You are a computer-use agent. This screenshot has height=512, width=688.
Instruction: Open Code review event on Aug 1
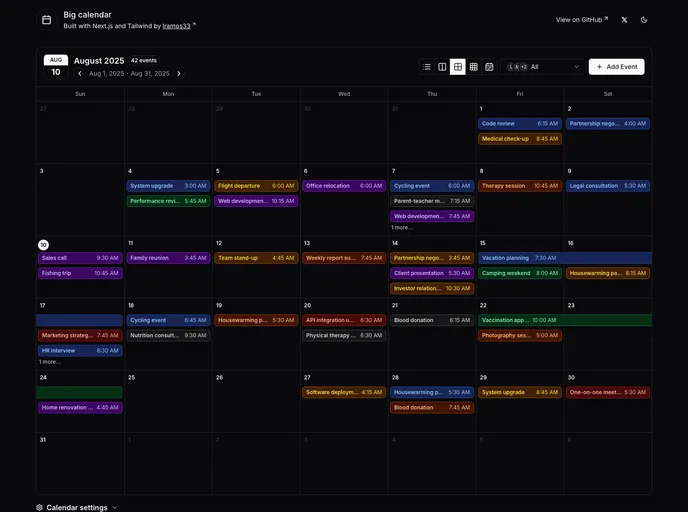(x=520, y=124)
